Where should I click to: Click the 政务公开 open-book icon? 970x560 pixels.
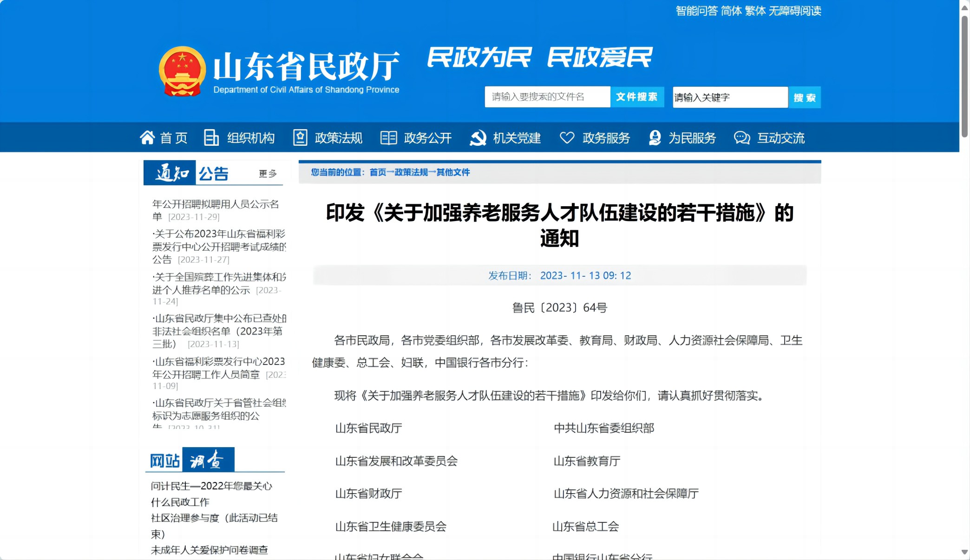[388, 138]
